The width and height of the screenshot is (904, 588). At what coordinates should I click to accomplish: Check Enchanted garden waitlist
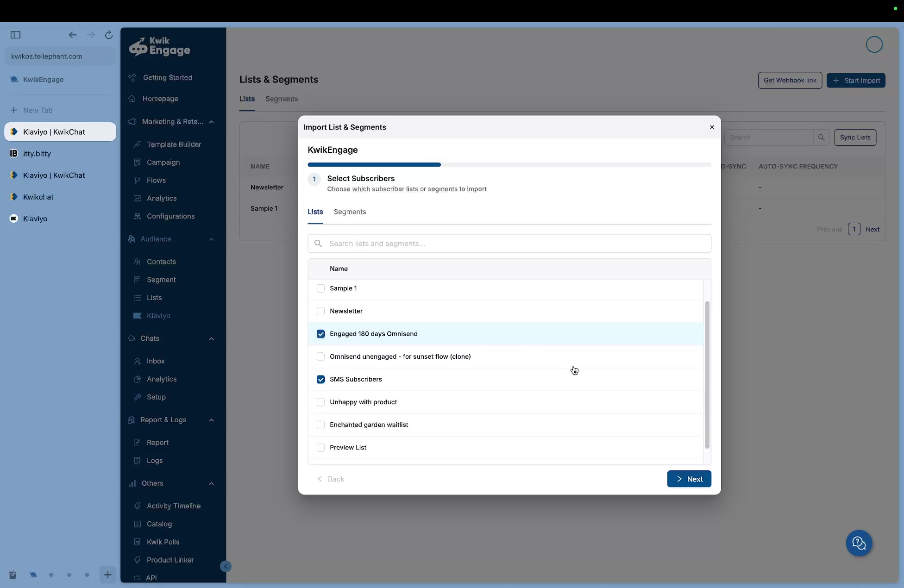click(320, 425)
